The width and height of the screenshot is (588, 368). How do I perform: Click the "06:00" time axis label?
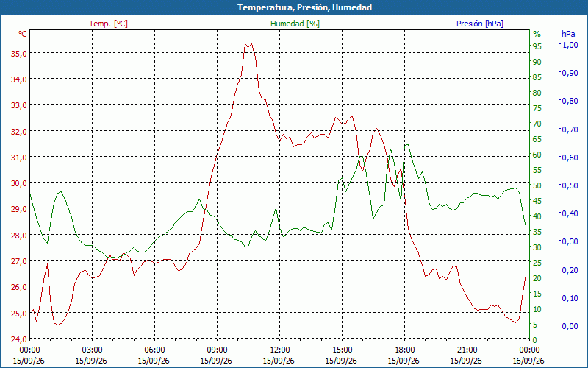(154, 350)
